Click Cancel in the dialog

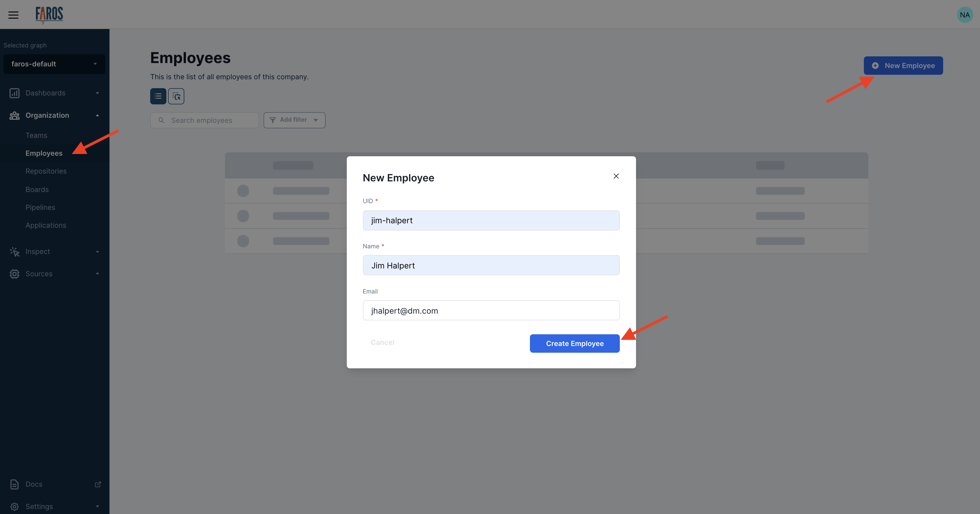point(382,343)
